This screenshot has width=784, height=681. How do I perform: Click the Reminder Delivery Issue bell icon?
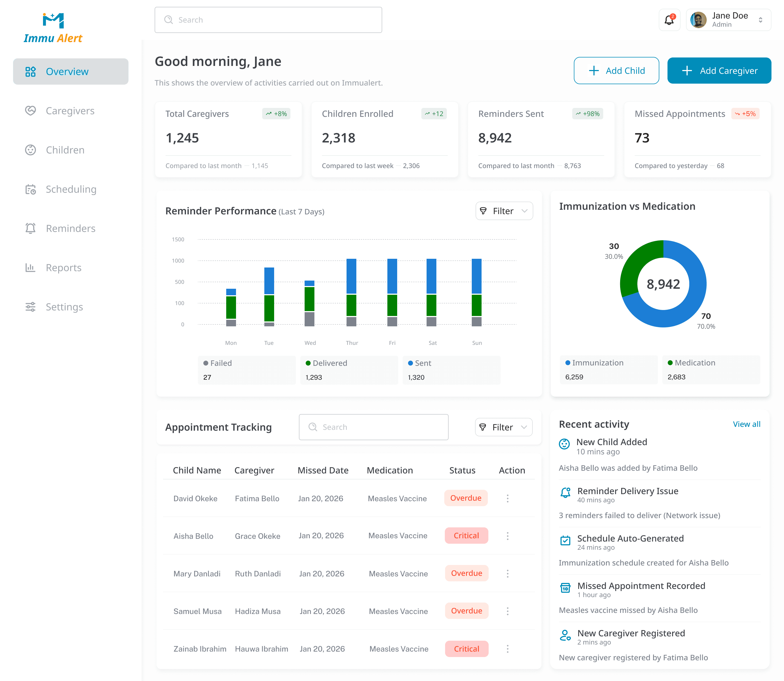pos(565,492)
